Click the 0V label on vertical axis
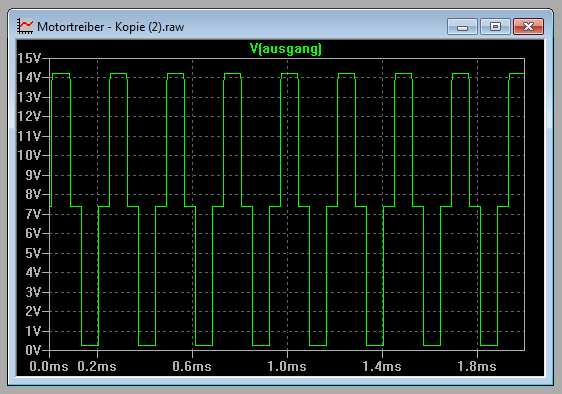The width and height of the screenshot is (562, 394). point(33,350)
